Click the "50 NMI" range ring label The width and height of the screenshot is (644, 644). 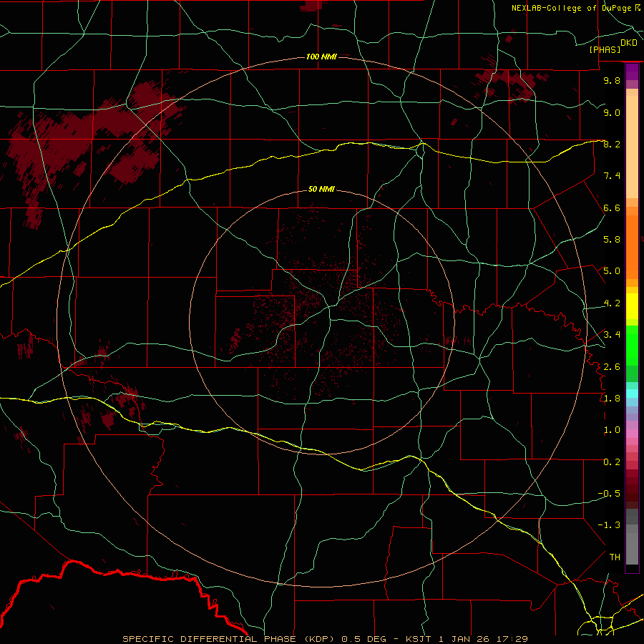(x=321, y=189)
